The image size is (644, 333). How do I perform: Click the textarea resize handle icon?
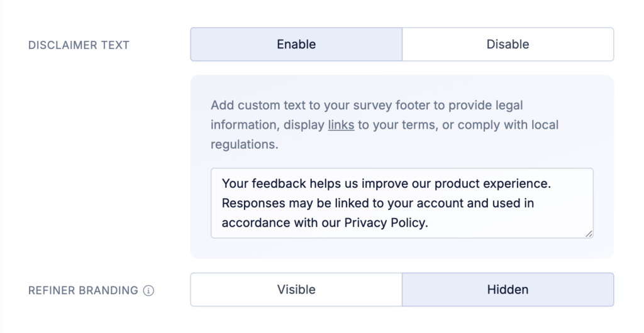pyautogui.click(x=589, y=234)
